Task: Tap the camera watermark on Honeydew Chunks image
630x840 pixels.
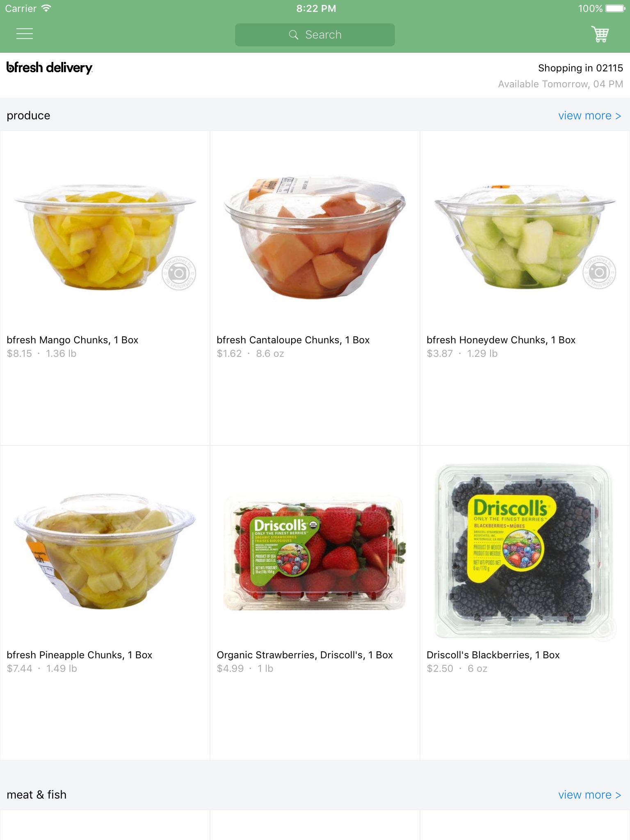Action: tap(599, 272)
